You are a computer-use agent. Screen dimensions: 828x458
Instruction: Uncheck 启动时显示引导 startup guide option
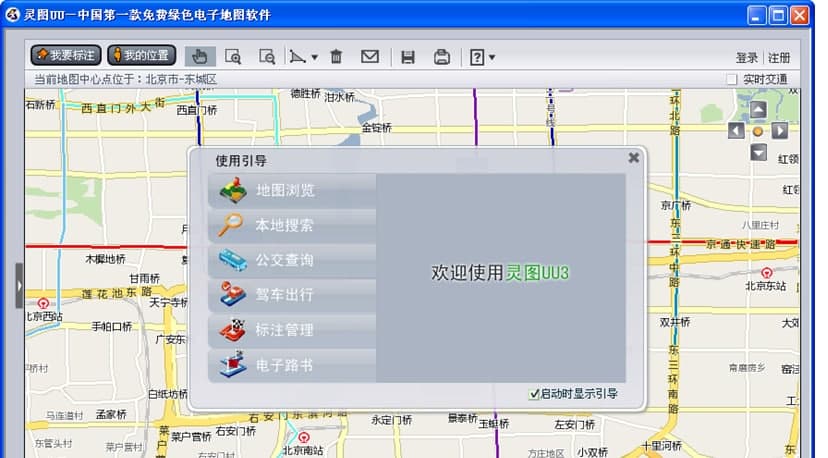[534, 394]
